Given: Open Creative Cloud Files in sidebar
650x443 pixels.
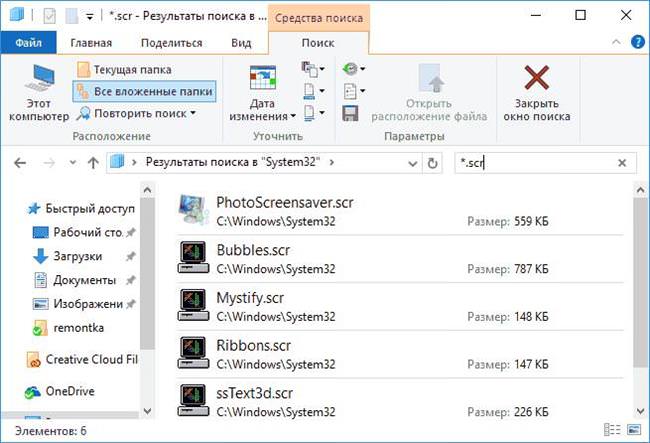Looking at the screenshot, I should pos(82,359).
